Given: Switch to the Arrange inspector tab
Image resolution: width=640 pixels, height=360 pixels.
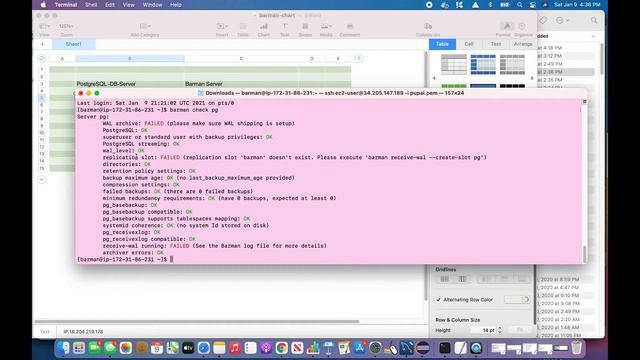Looking at the screenshot, I should coord(523,44).
